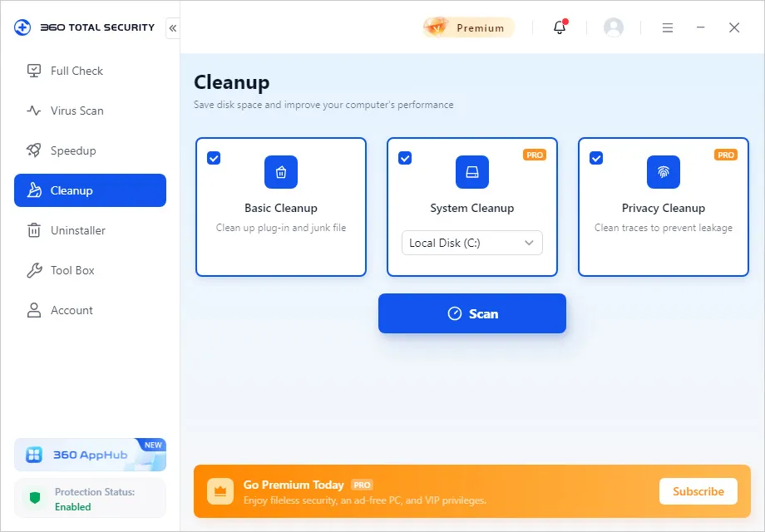765x532 pixels.
Task: Click the Protection Status Enabled panel
Action: (91, 499)
